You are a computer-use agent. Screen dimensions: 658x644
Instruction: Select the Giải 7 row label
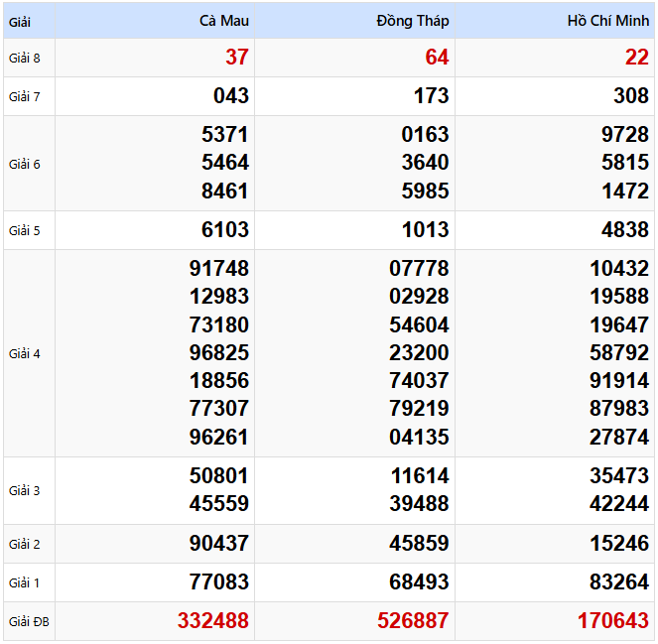pos(25,96)
